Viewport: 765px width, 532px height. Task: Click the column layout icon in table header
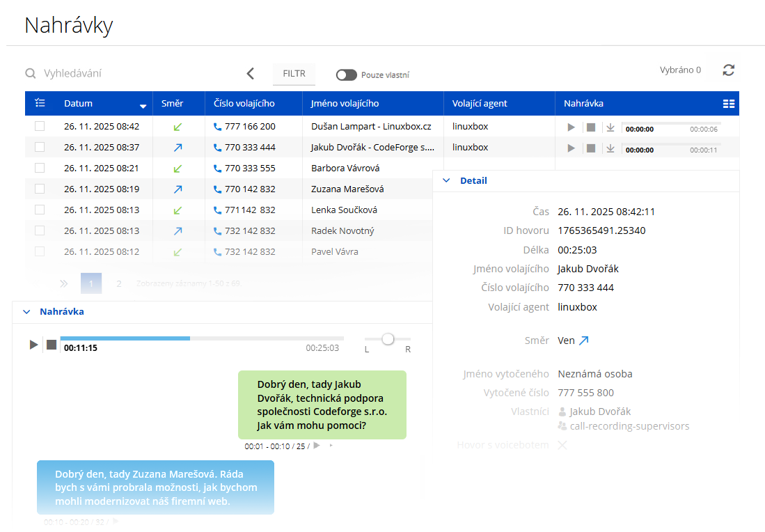(728, 104)
